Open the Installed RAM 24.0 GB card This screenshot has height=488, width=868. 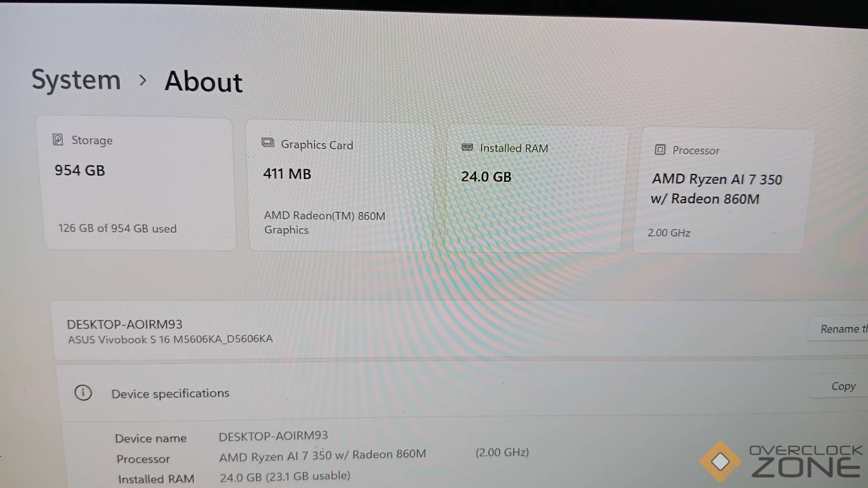(x=535, y=189)
